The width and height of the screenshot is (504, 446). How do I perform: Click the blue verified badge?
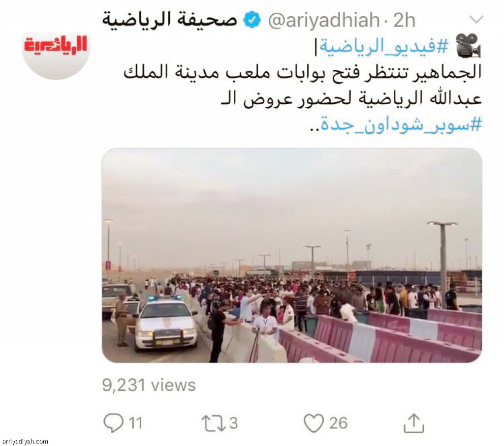pos(252,20)
